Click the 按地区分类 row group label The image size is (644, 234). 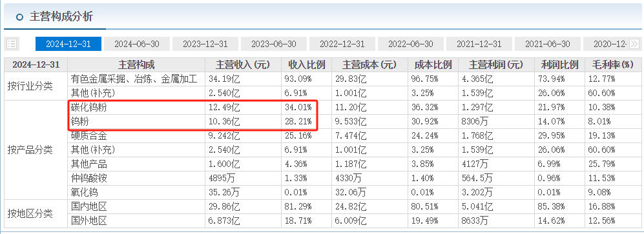click(x=30, y=213)
